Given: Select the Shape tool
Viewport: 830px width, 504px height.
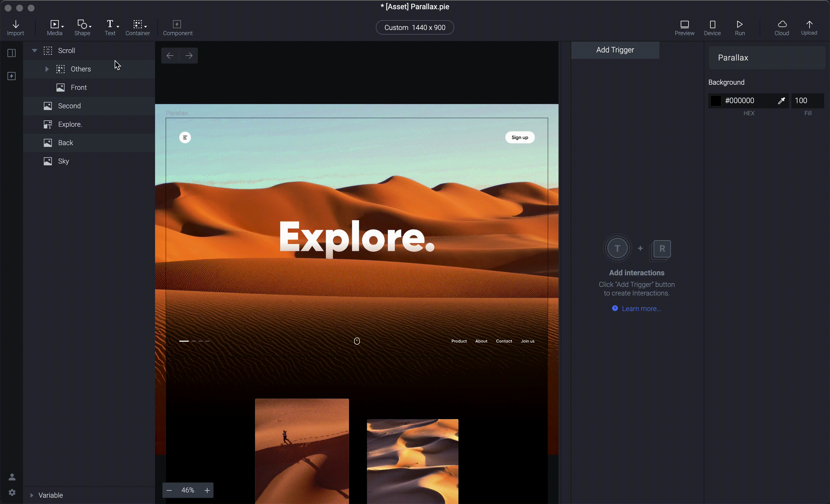Looking at the screenshot, I should click(82, 27).
